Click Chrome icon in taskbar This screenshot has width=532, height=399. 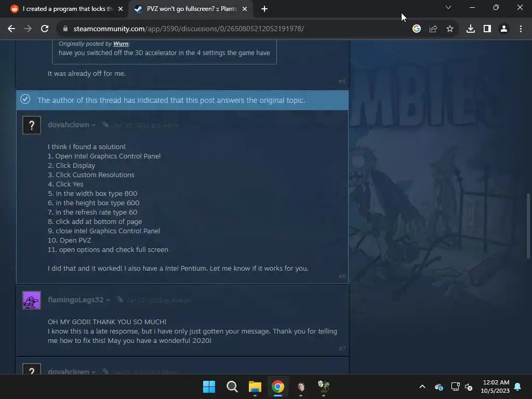pos(278,387)
